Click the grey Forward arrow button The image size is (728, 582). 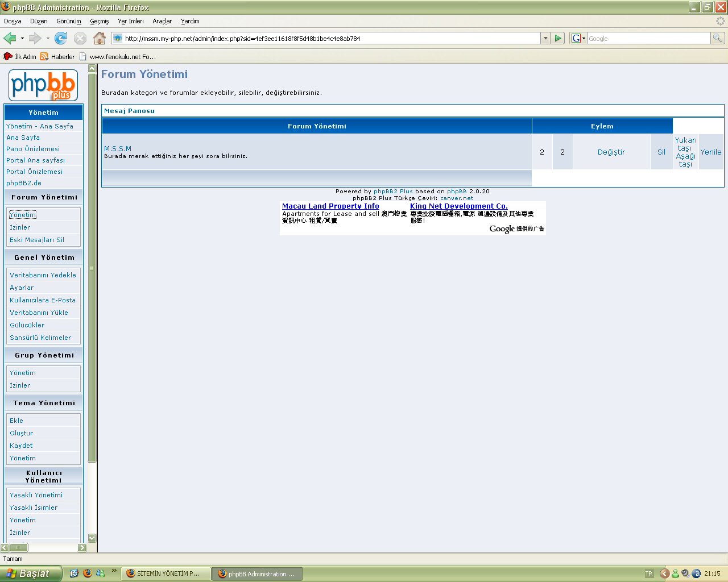click(x=35, y=38)
